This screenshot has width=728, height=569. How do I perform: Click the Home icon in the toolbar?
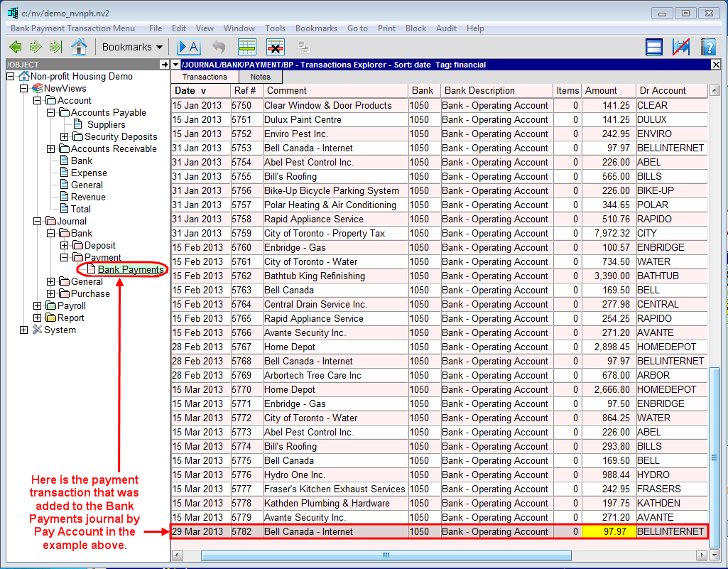79,47
